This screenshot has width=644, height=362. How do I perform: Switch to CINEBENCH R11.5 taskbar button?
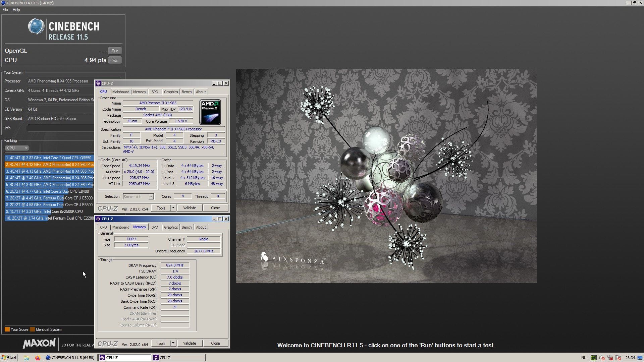pyautogui.click(x=70, y=358)
